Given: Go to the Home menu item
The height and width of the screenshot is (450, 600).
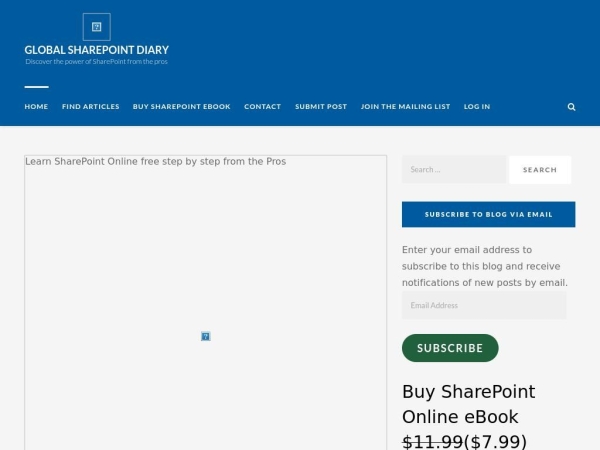Looking at the screenshot, I should point(36,107).
